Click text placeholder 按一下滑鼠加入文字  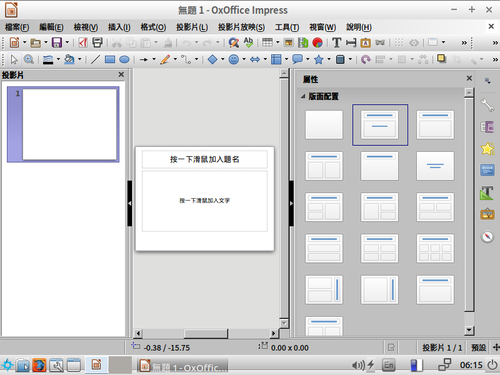[x=205, y=201]
